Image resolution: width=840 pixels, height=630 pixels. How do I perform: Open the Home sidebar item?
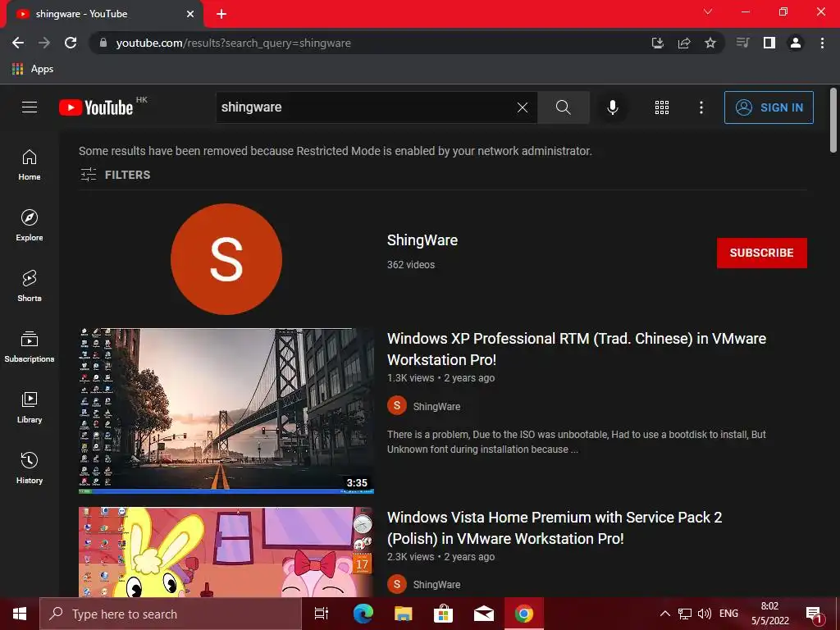click(30, 165)
